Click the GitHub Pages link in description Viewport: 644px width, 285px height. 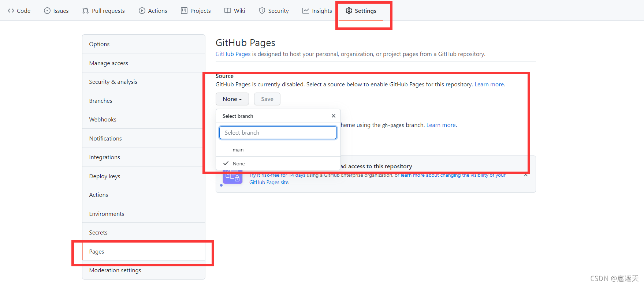pos(233,54)
